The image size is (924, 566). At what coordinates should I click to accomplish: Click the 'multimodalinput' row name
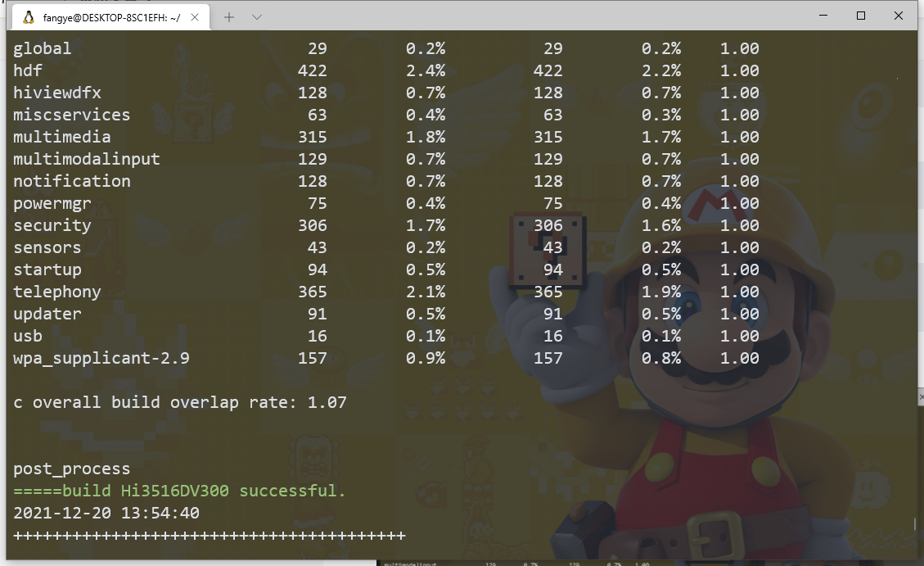coord(87,159)
